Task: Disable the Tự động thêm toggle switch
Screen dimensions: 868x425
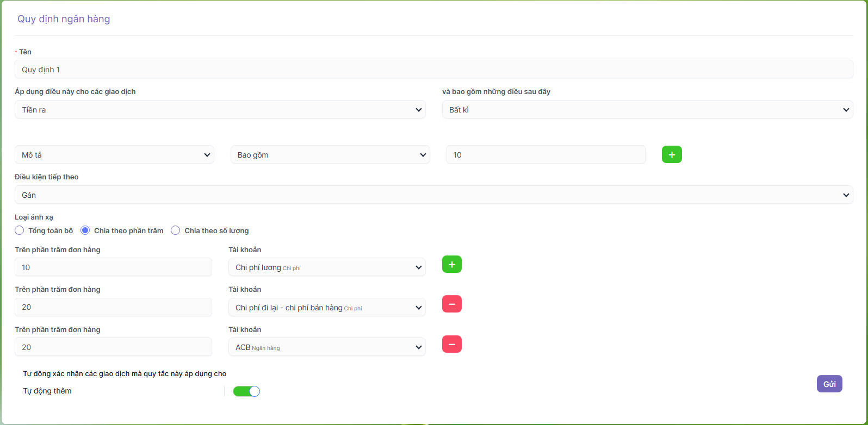Action: tap(246, 391)
